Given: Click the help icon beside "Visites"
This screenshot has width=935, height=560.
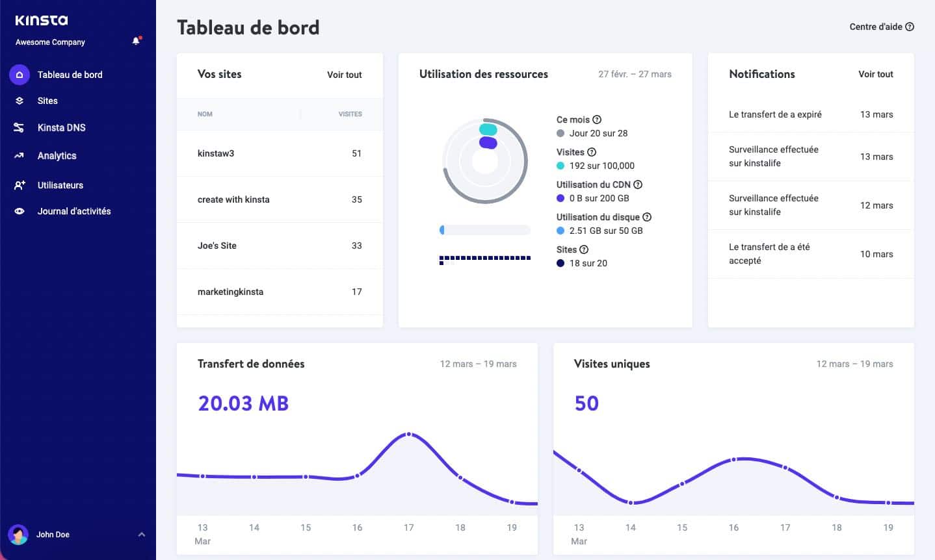Looking at the screenshot, I should click(x=592, y=152).
